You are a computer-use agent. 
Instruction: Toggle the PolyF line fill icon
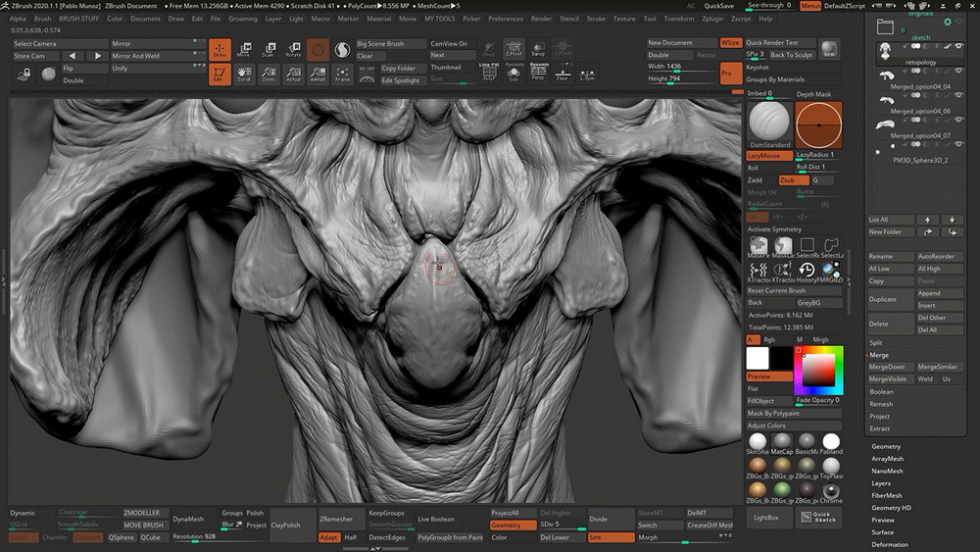pos(489,74)
